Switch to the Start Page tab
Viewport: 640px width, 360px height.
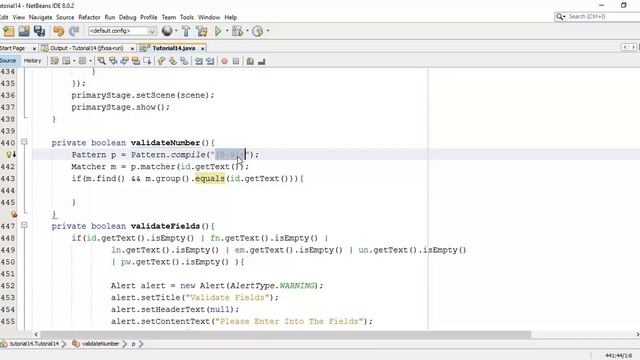tap(12, 48)
